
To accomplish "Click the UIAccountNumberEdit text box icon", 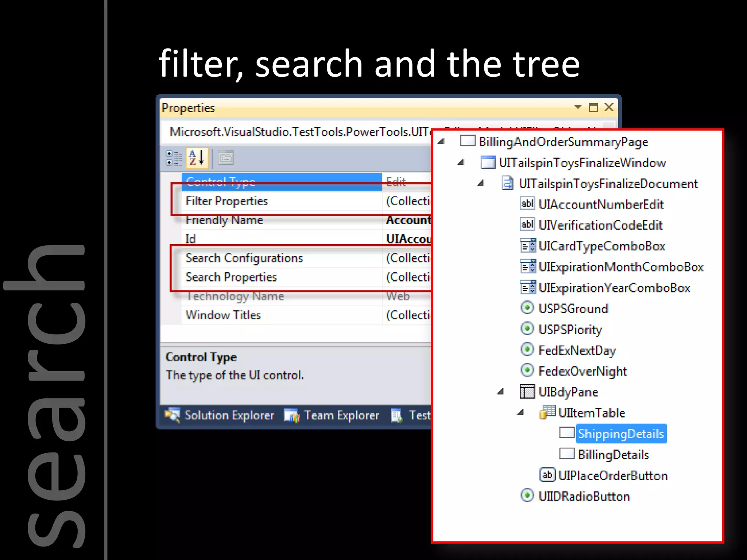I will tap(527, 203).
